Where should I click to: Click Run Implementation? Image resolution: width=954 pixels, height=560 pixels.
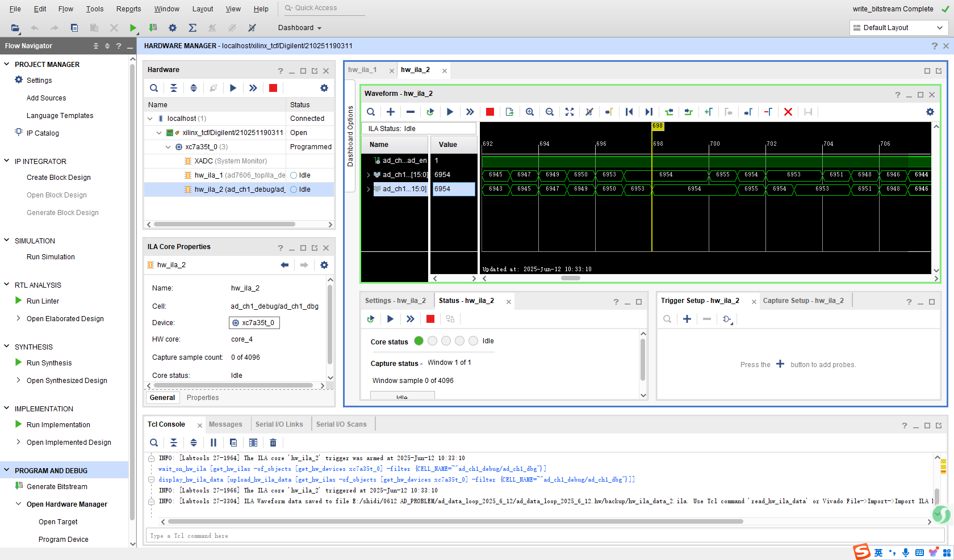point(58,424)
